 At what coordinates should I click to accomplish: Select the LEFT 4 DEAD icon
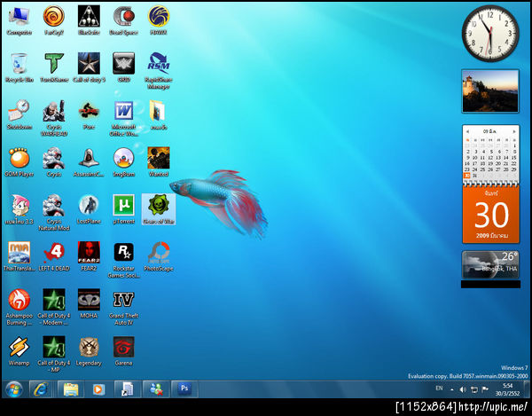tap(53, 256)
